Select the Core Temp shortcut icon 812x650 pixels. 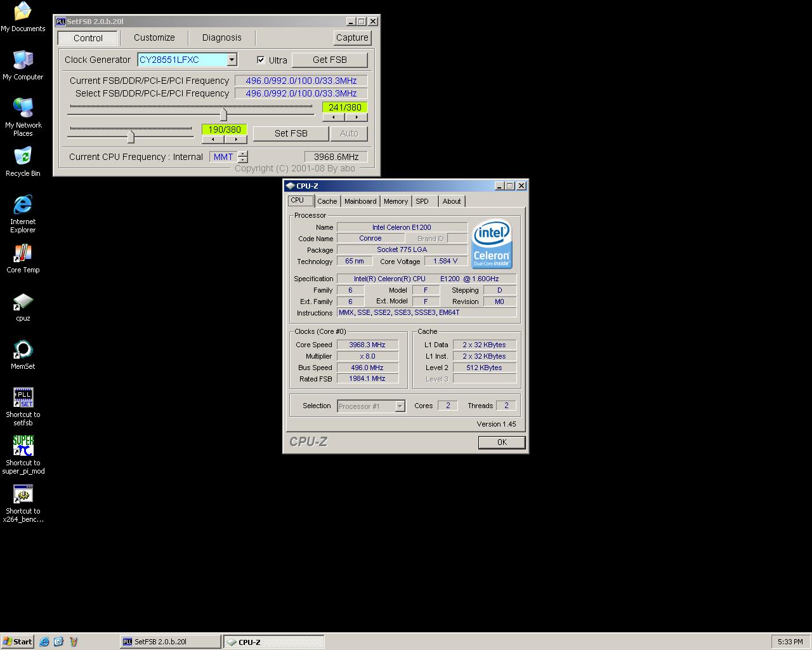click(23, 258)
